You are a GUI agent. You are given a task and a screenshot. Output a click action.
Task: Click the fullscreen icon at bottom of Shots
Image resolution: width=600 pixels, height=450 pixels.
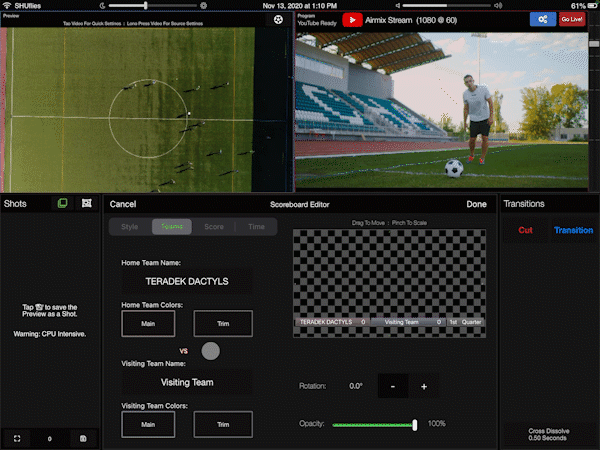click(x=16, y=438)
